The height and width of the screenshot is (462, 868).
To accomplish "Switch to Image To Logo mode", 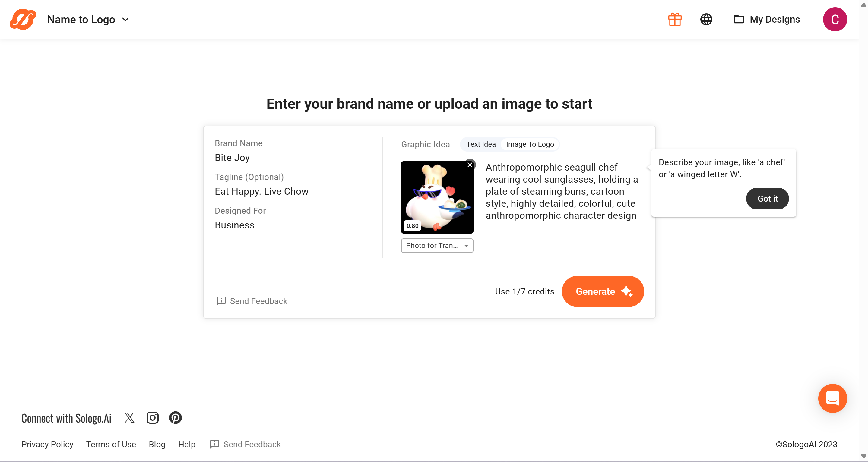I will tap(530, 144).
